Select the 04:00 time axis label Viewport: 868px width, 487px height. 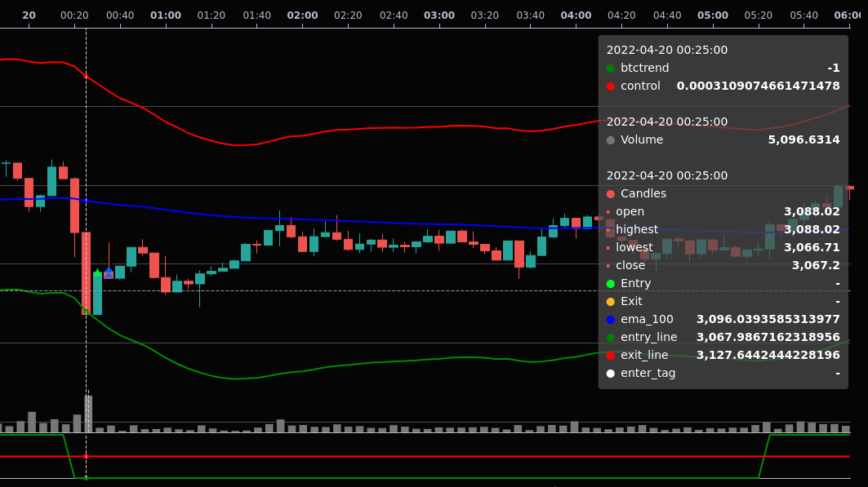coord(576,15)
